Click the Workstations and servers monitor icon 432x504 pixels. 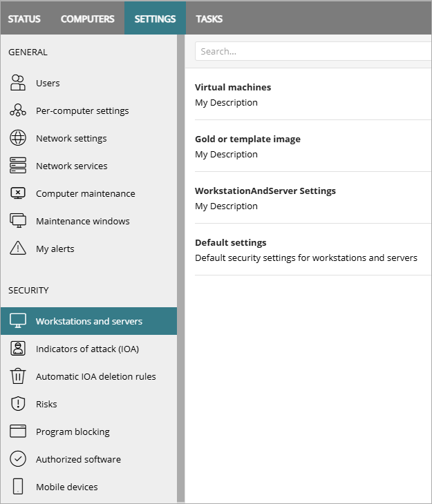[x=18, y=321]
